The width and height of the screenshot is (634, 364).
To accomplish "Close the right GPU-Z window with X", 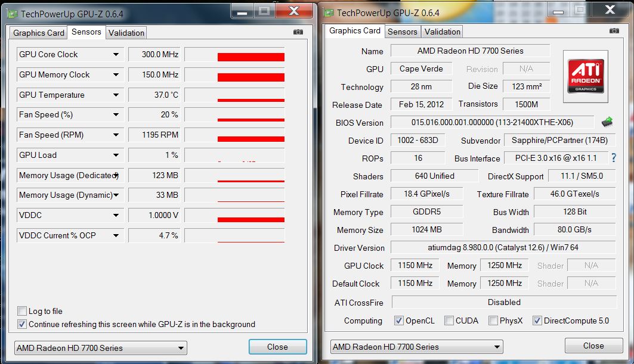I will click(610, 10).
